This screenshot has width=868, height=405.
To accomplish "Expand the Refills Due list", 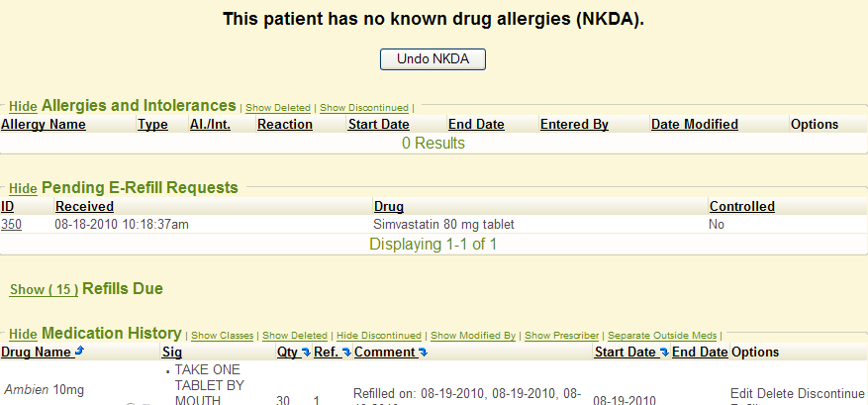I will coord(44,290).
